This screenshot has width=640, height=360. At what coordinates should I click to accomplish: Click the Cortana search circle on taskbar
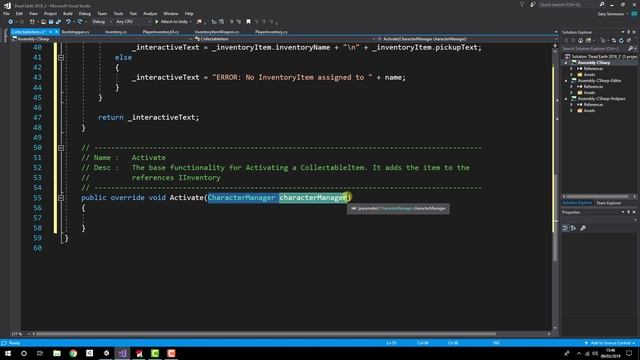tap(24, 353)
